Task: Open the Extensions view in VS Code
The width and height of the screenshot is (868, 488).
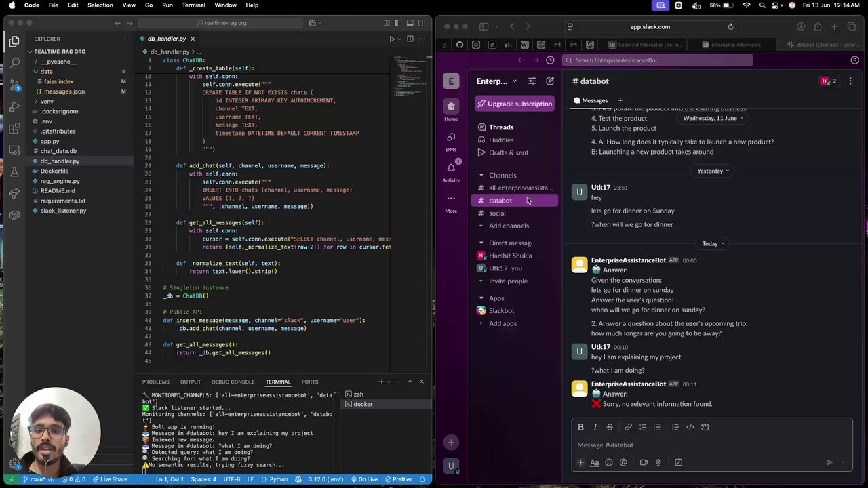Action: pos(14,128)
